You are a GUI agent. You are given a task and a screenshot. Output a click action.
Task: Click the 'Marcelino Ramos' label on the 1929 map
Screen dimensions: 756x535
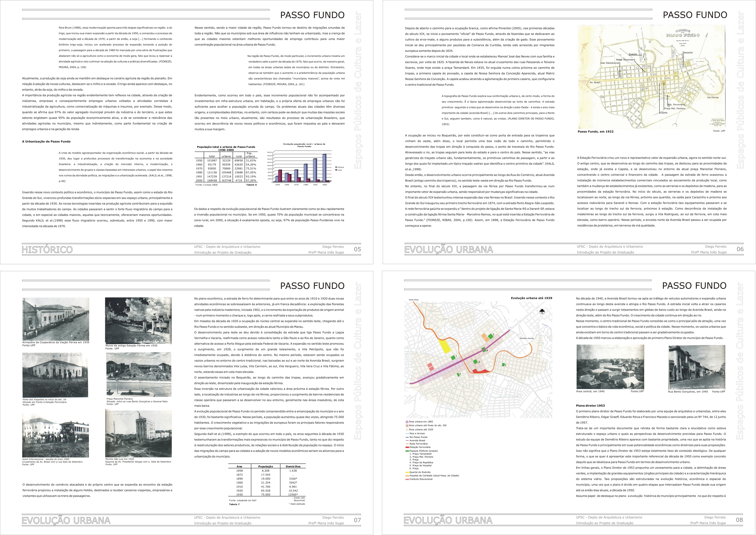point(527,338)
